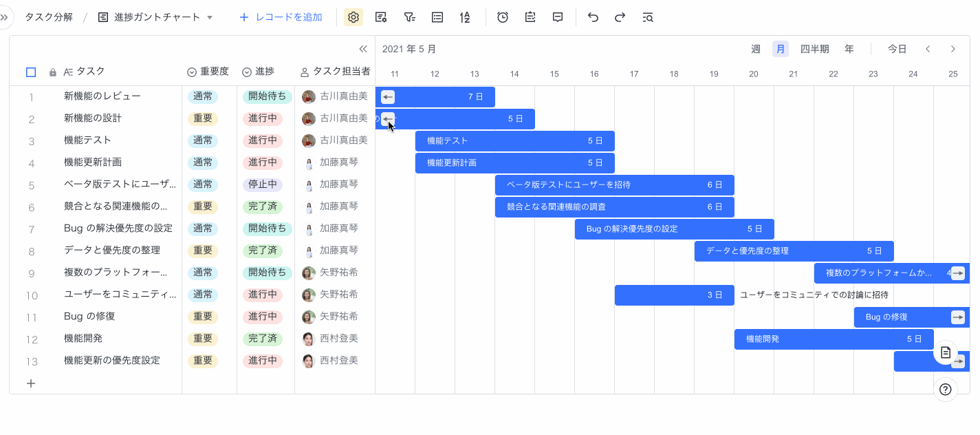The image size is (980, 435).
Task: Click the search records icon
Action: (647, 17)
